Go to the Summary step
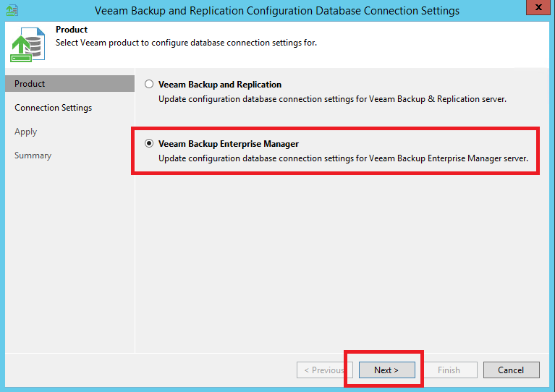Viewport: 555px width, 392px height. [33, 155]
